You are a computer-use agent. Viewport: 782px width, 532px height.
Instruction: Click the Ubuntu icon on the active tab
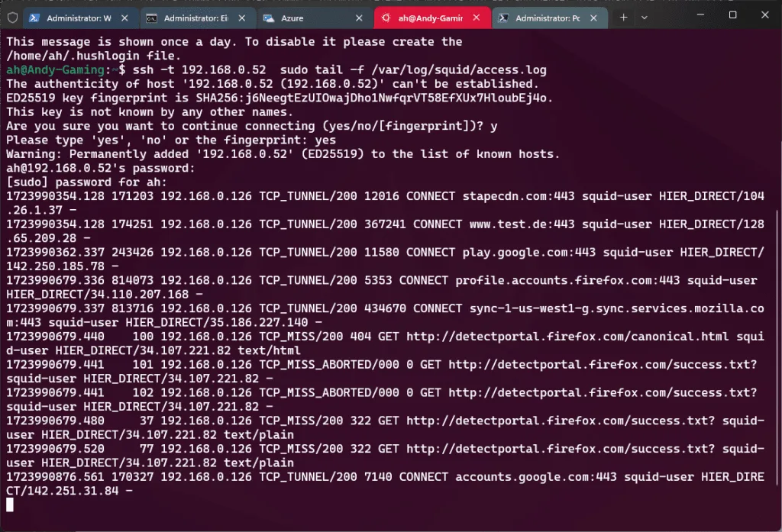(x=386, y=18)
